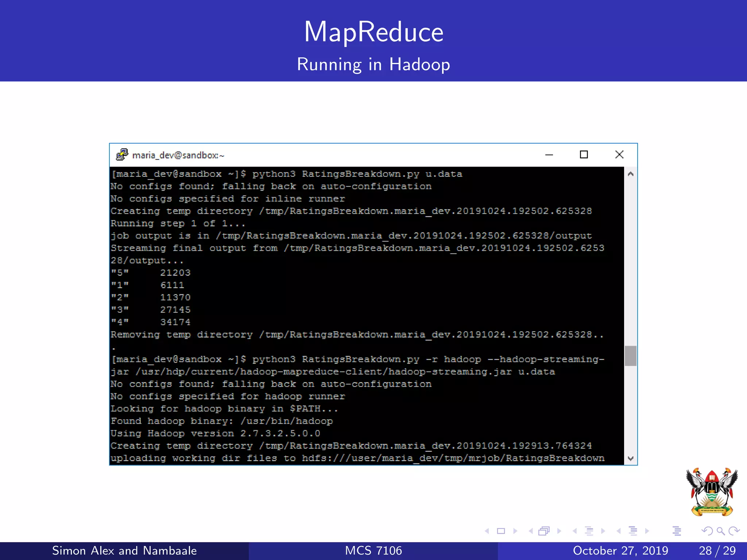The height and width of the screenshot is (560, 747).
Task: Click 'Found hadoop binary: /usr/bin/hadoop' line
Action: tap(222, 421)
